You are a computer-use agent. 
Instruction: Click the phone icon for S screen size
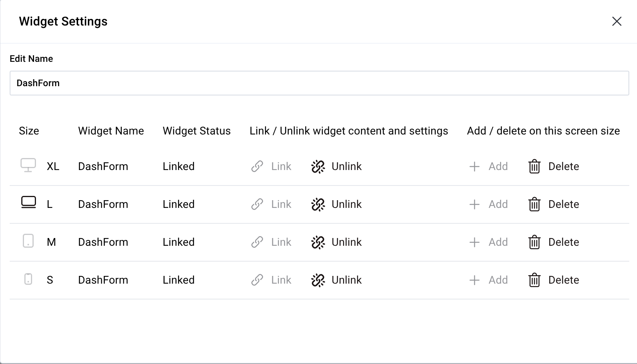[x=28, y=280]
